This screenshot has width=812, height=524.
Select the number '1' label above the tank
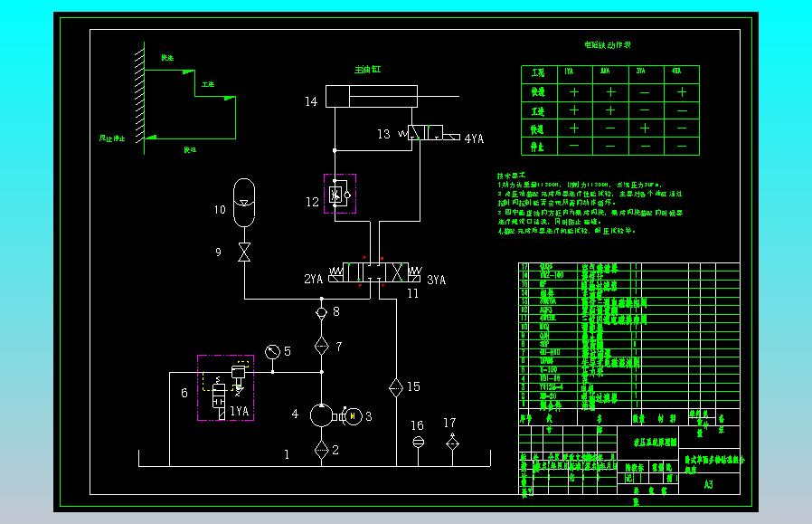[287, 454]
